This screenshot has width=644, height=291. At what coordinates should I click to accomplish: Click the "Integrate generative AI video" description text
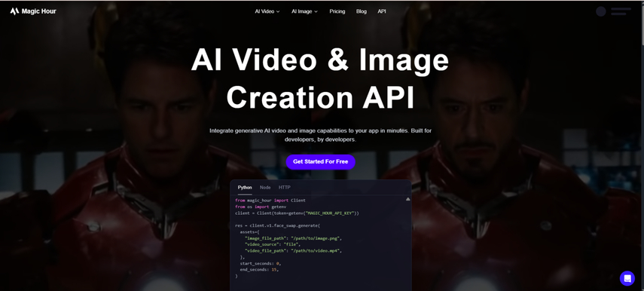[x=320, y=135]
